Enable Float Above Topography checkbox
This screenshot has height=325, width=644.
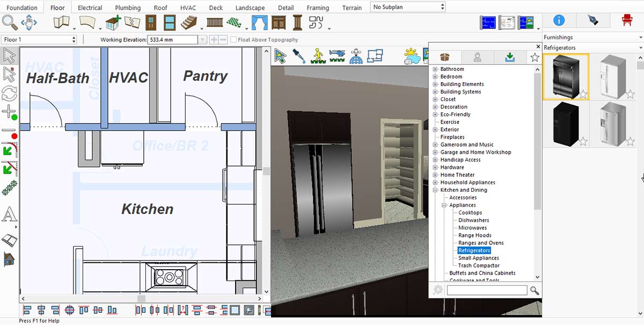[x=233, y=40]
